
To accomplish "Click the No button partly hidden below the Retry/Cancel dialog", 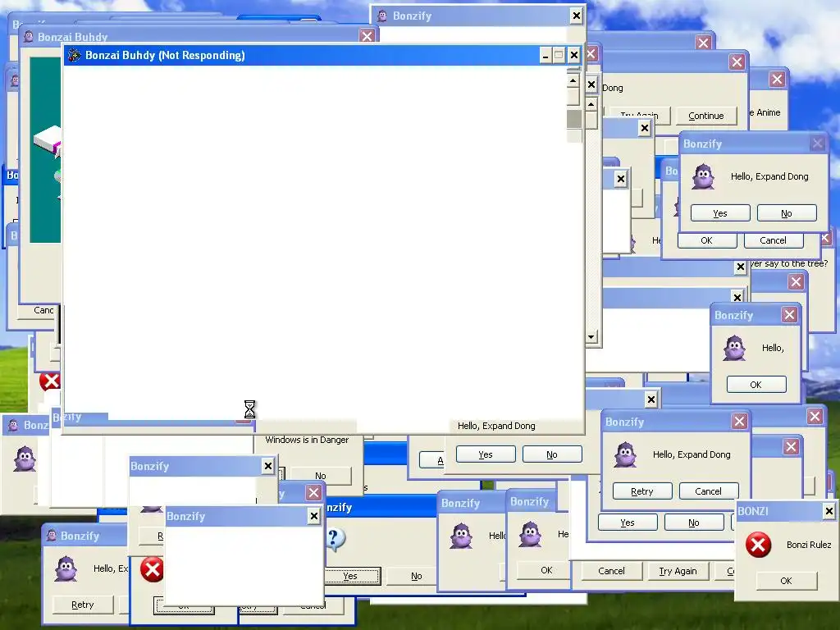I will click(x=694, y=523).
